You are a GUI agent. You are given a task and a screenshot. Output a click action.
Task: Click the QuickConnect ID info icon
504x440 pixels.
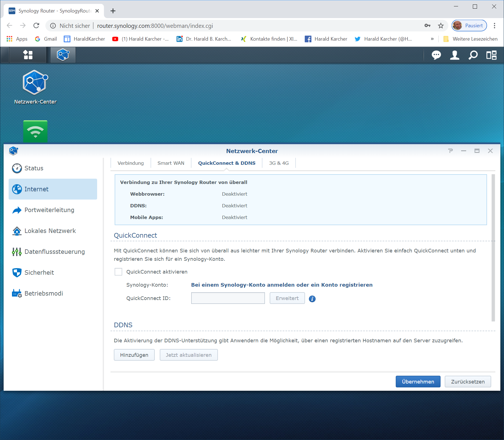(x=312, y=299)
